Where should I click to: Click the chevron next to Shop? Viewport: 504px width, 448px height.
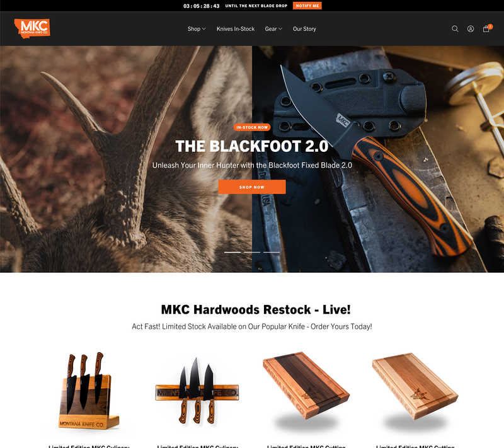[203, 29]
